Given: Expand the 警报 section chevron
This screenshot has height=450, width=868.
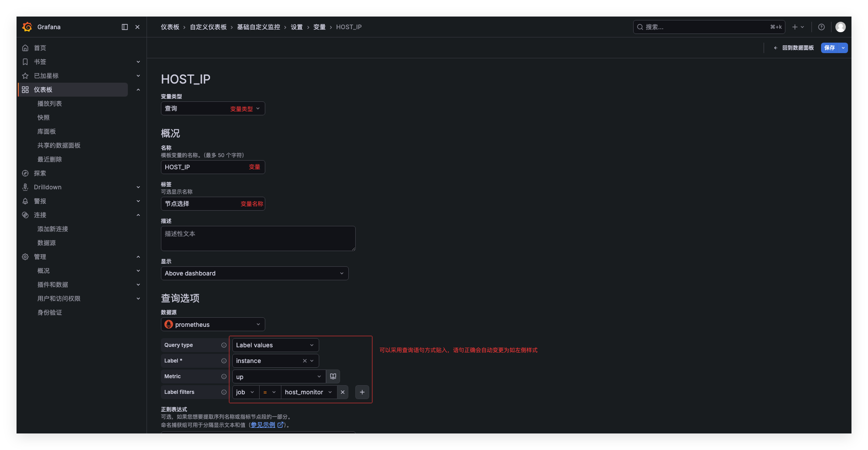Looking at the screenshot, I should (138, 201).
